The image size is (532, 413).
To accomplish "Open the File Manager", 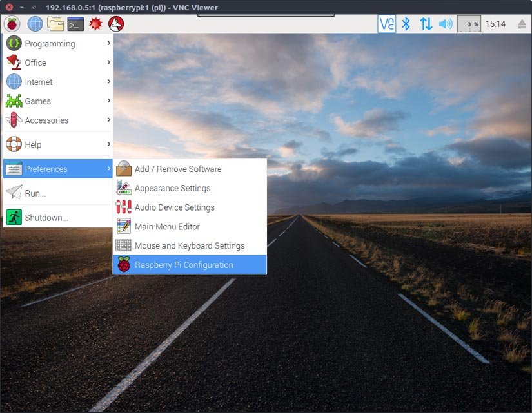I will [x=56, y=24].
